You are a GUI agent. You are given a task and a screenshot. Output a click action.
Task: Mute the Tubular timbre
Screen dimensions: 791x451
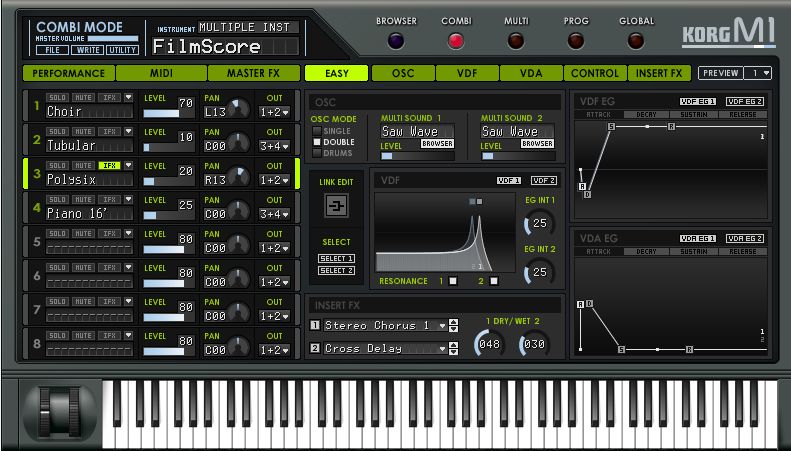pyautogui.click(x=83, y=132)
